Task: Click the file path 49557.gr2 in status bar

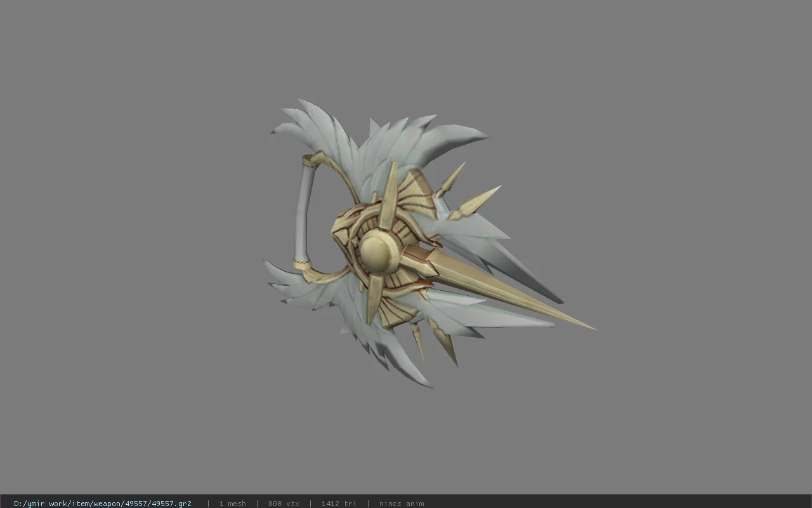Action: click(103, 504)
